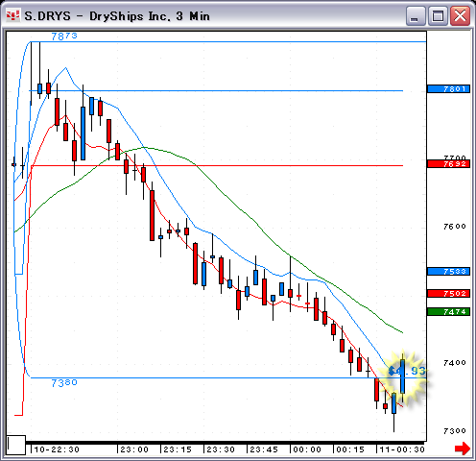This screenshot has height=461, width=476.
Task: Click the empty square box at bottom left
Action: coord(16,445)
